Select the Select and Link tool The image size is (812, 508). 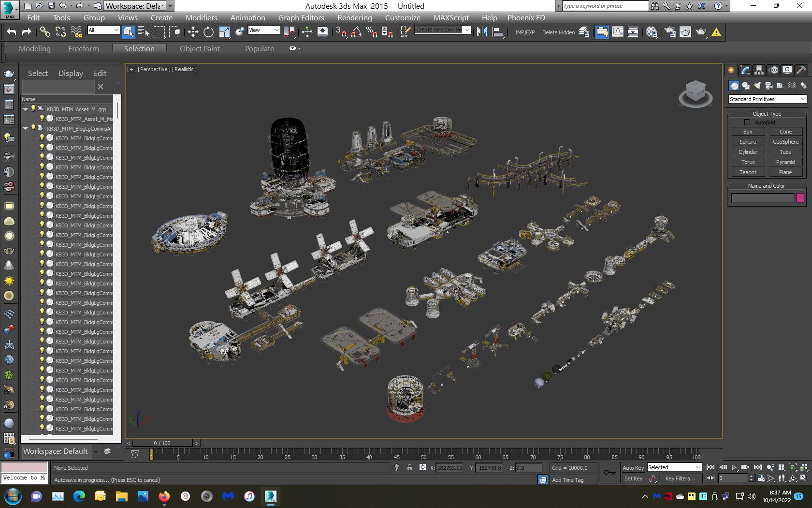point(44,32)
